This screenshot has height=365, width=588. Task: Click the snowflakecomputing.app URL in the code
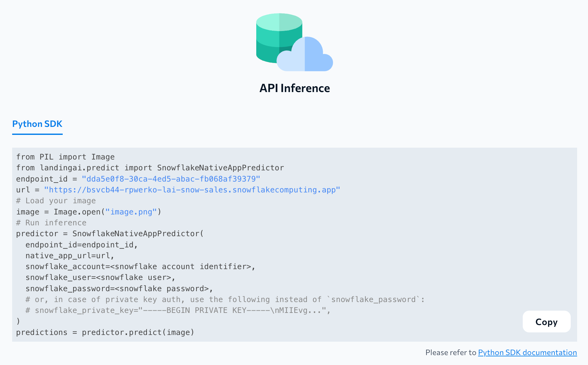coord(192,190)
